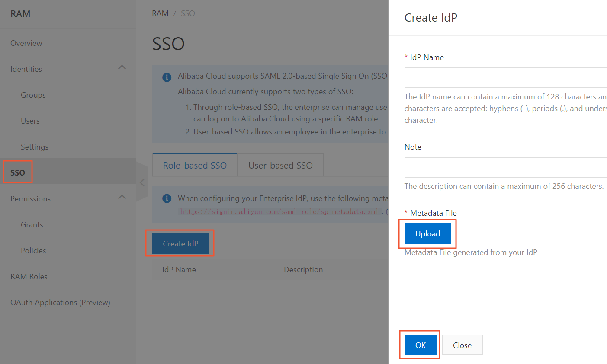This screenshot has width=607, height=364.
Task: Click the large SSO page heading
Action: (x=168, y=44)
